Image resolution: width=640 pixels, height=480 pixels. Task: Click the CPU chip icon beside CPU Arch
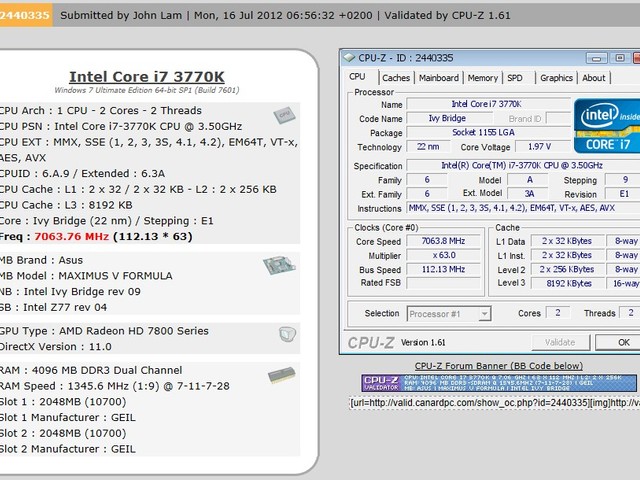284,115
